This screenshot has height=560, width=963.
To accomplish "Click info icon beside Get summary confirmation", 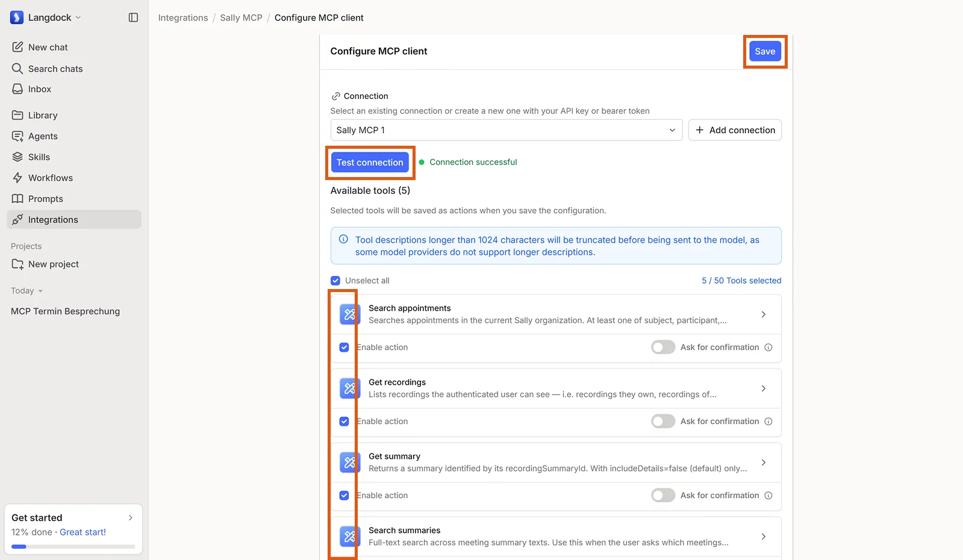I will click(768, 496).
